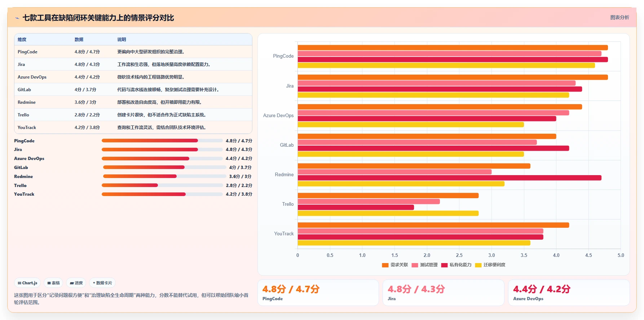
Task: Click Redmine's red 私有化能力 bar in chart
Action: (449, 178)
